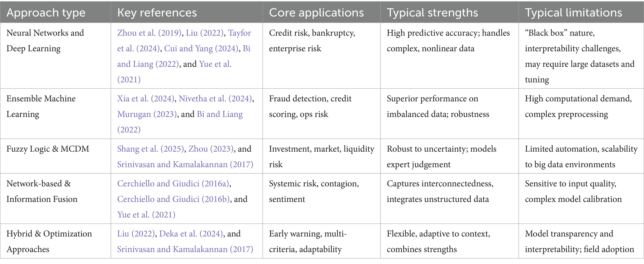Click the Typical limitations column header
Image resolution: width=644 pixels, height=264 pixels.
(x=573, y=13)
